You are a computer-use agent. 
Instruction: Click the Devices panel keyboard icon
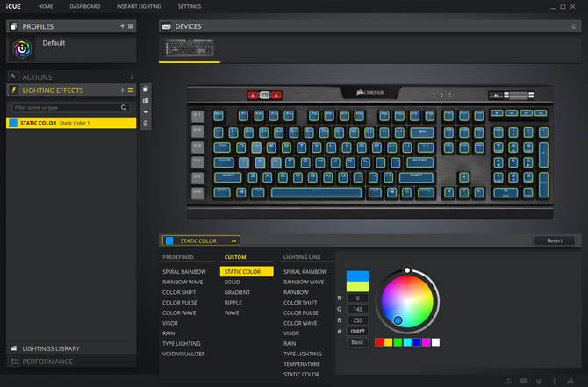point(167,26)
